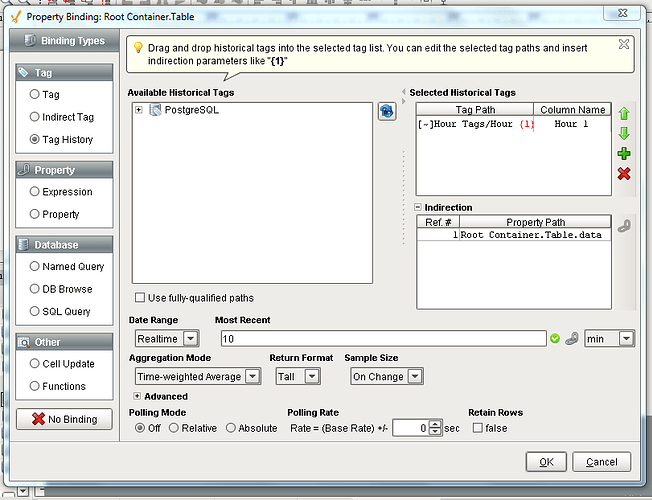
Task: Click the Most Recent value field
Action: tap(383, 339)
